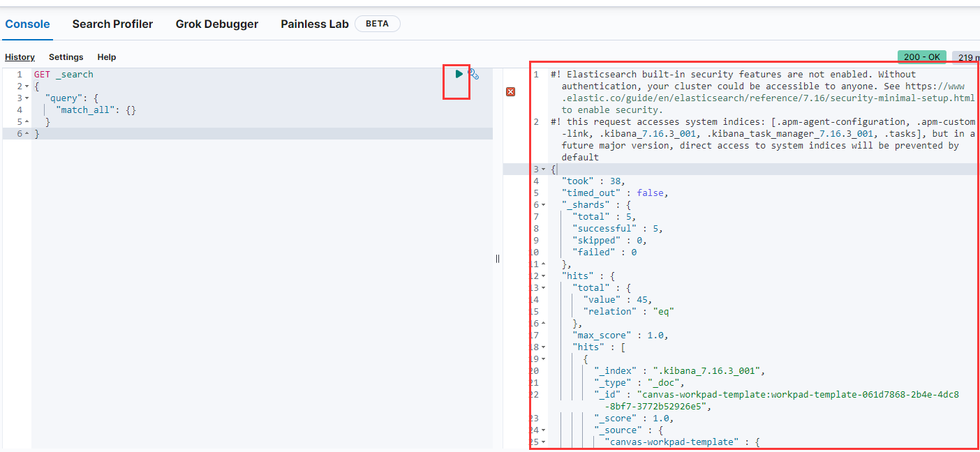
Task: Click the BETA badge next to Painless Lab
Action: [x=378, y=24]
